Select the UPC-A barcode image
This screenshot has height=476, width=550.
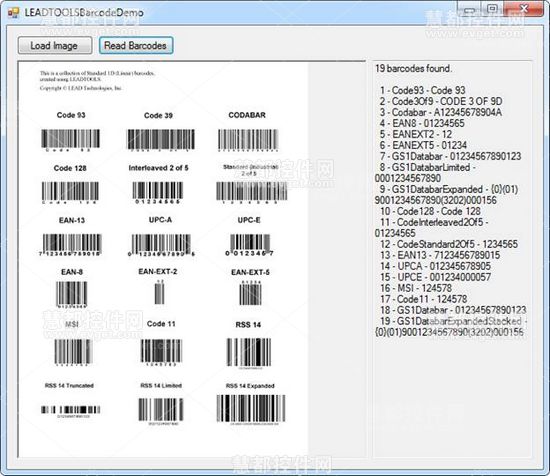tap(161, 244)
